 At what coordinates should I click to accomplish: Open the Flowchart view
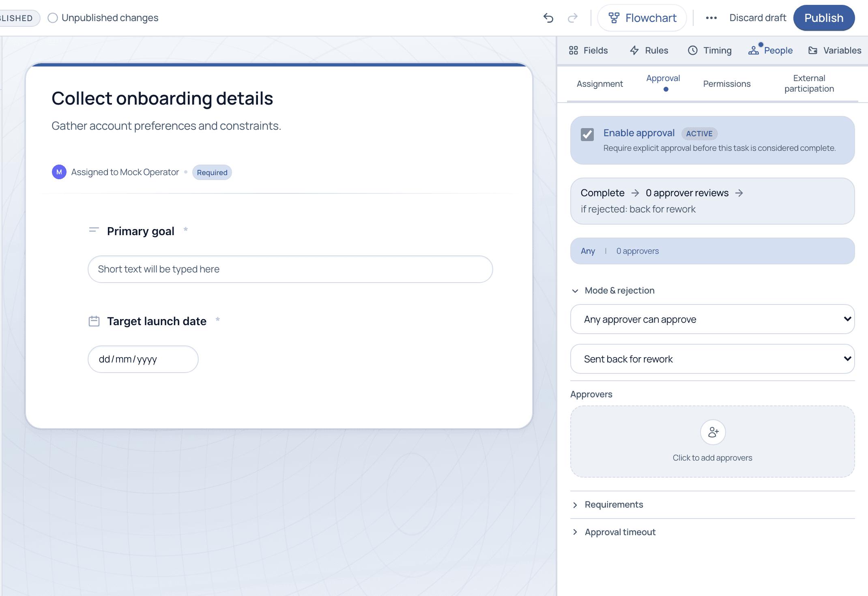pos(642,18)
